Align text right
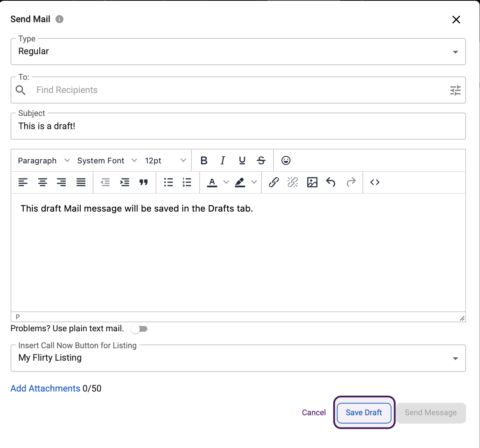Image resolution: width=480 pixels, height=448 pixels. [61, 183]
